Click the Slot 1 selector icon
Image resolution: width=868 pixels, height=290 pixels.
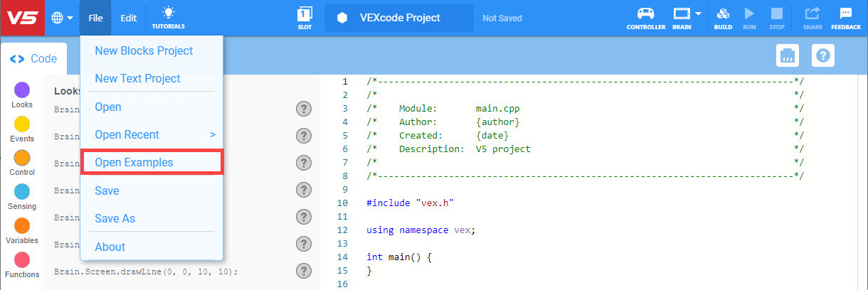[x=305, y=17]
